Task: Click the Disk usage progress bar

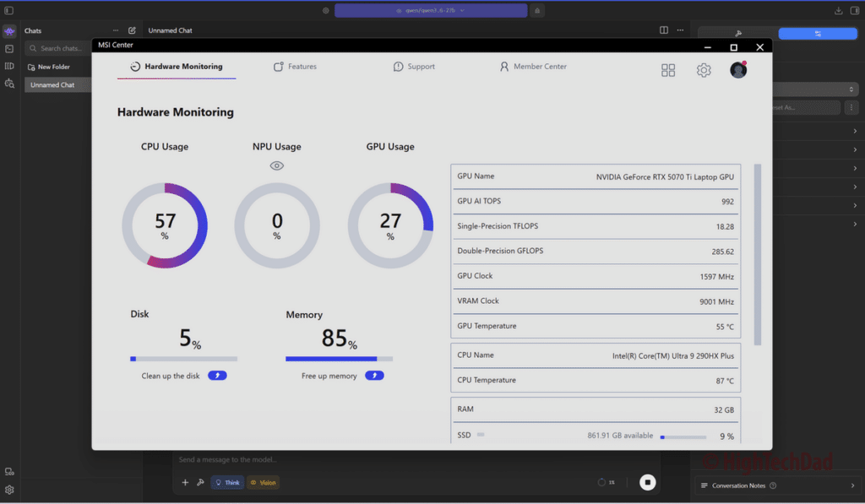Action: pyautogui.click(x=183, y=359)
